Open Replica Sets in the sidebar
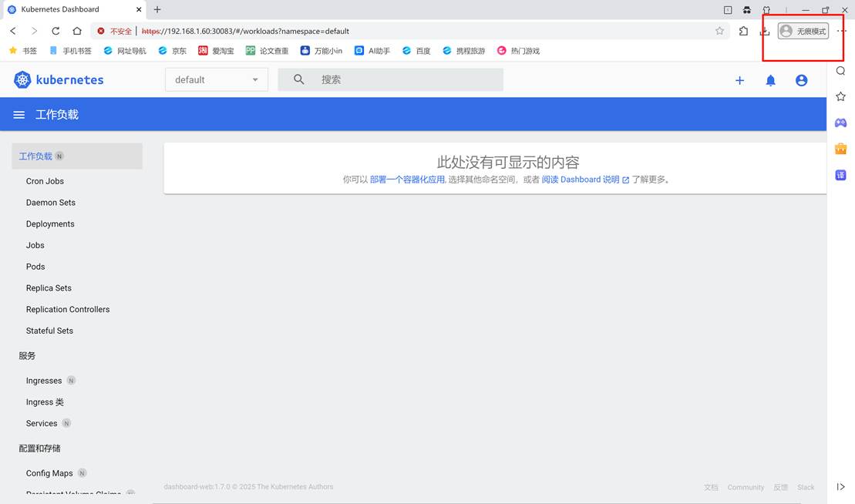 point(49,287)
